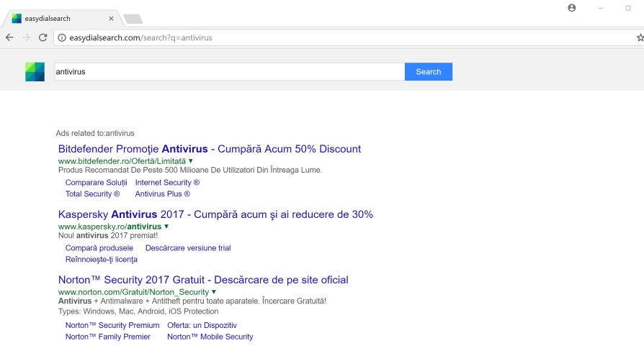Screen dimensions: 644x346
Task: Click the 'Noul antivirus 2017 premiat!' text
Action: (108, 236)
